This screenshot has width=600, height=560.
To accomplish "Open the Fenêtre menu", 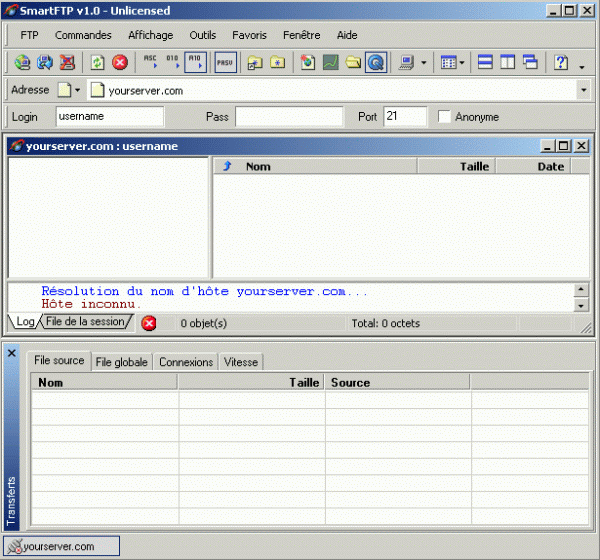I will click(302, 35).
